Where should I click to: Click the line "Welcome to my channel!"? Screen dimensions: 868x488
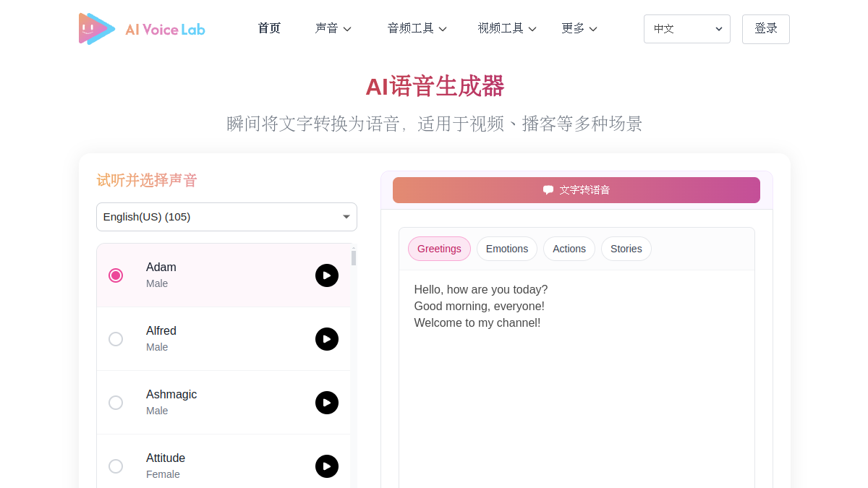477,322
